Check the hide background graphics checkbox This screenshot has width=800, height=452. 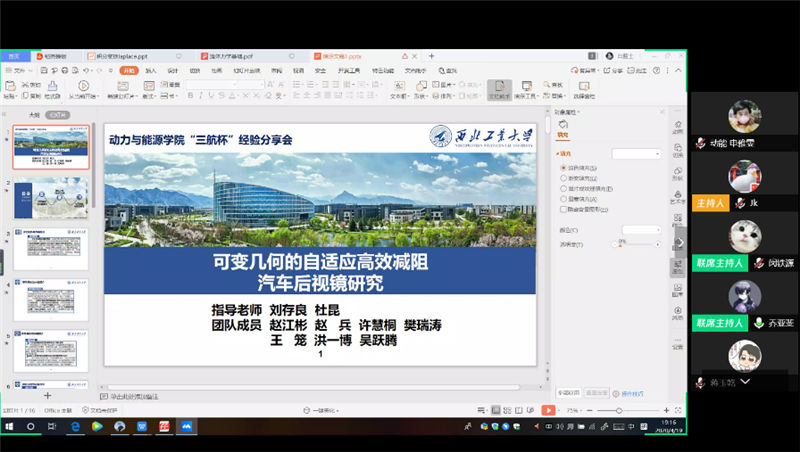pos(562,209)
